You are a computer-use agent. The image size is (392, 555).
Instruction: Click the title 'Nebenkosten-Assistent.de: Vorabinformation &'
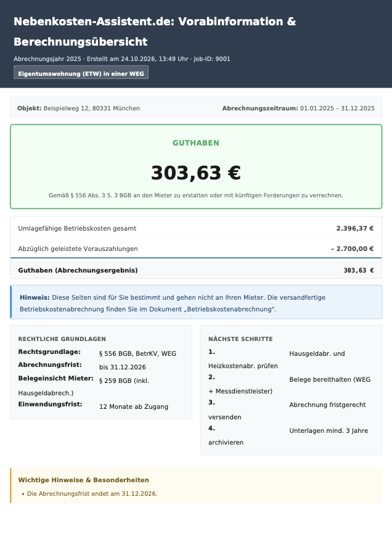point(155,22)
